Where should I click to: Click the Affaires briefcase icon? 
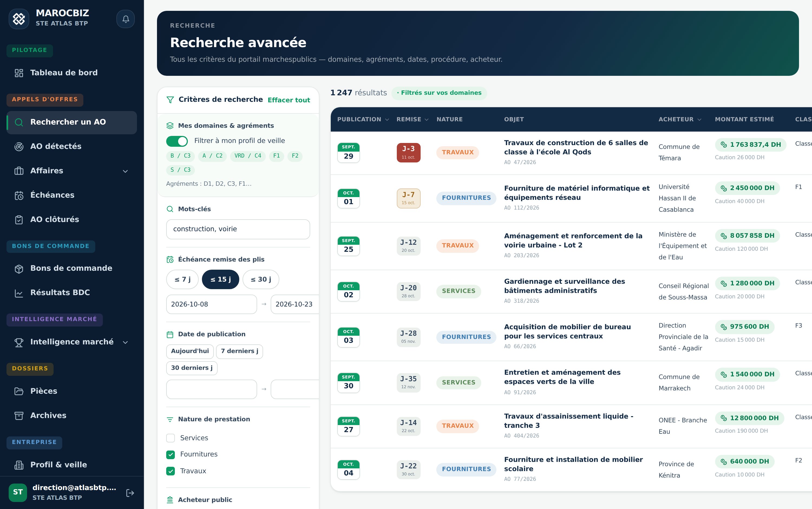pyautogui.click(x=19, y=171)
